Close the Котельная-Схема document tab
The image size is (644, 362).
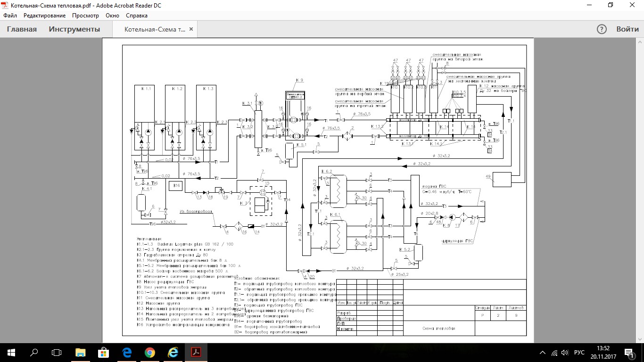coord(191,29)
